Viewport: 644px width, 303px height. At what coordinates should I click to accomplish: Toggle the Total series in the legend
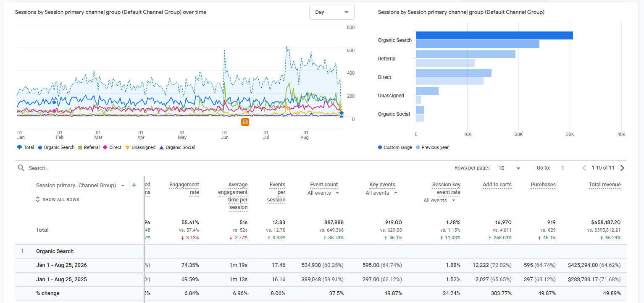pyautogui.click(x=25, y=147)
